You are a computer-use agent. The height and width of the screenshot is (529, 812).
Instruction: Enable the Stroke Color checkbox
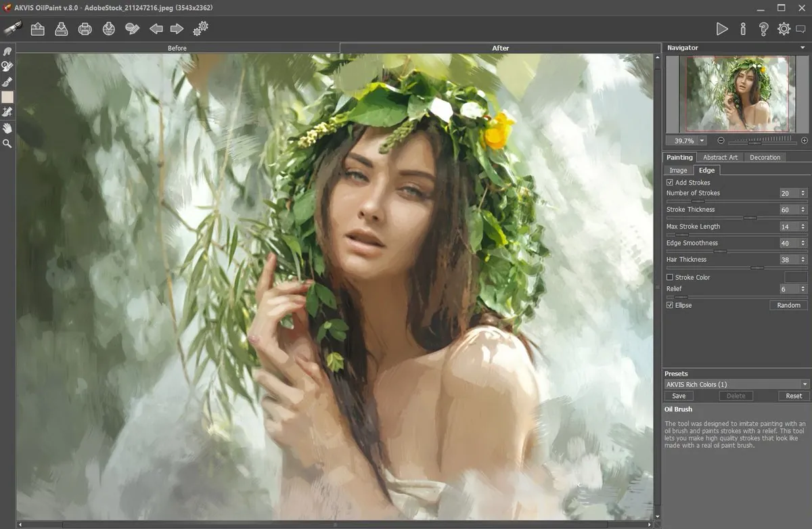point(670,277)
